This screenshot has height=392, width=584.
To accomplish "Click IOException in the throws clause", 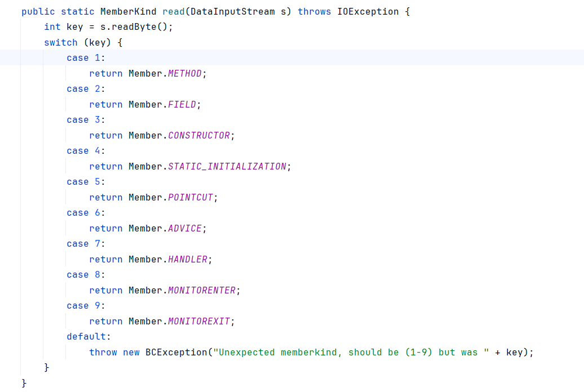I will 368,12.
